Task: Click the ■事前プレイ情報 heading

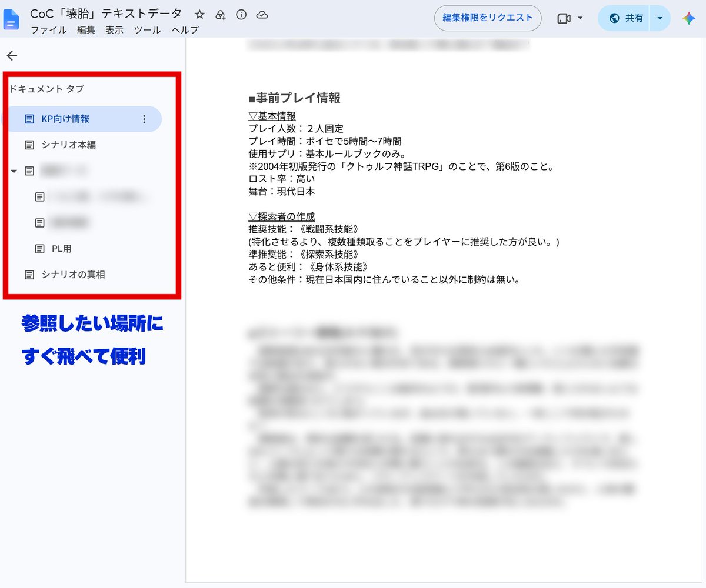Action: (x=295, y=98)
